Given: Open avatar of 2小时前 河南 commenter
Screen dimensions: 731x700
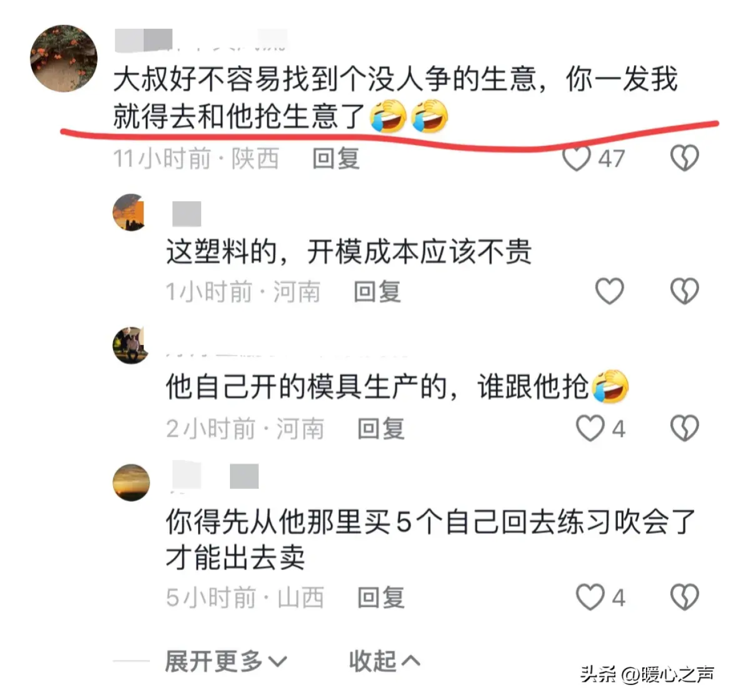Looking at the screenshot, I should click(130, 345).
